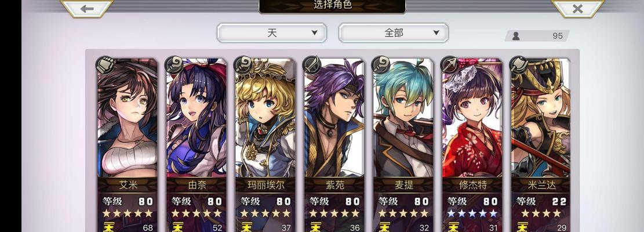Click the staff weapon icon on 由奈

(x=174, y=64)
